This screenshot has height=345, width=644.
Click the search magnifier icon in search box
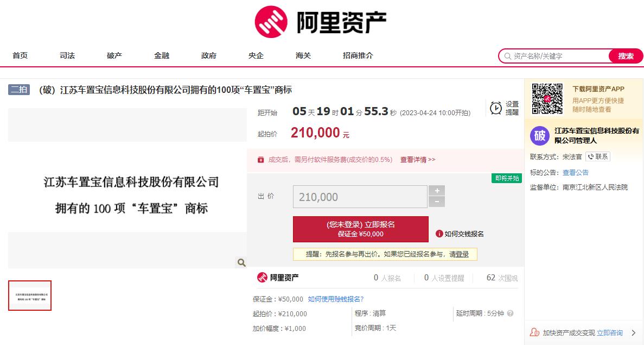[x=508, y=56]
